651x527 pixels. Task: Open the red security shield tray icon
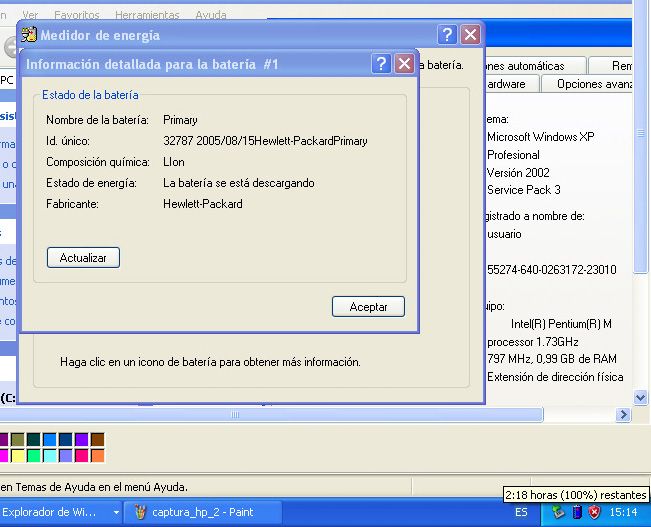(x=595, y=512)
